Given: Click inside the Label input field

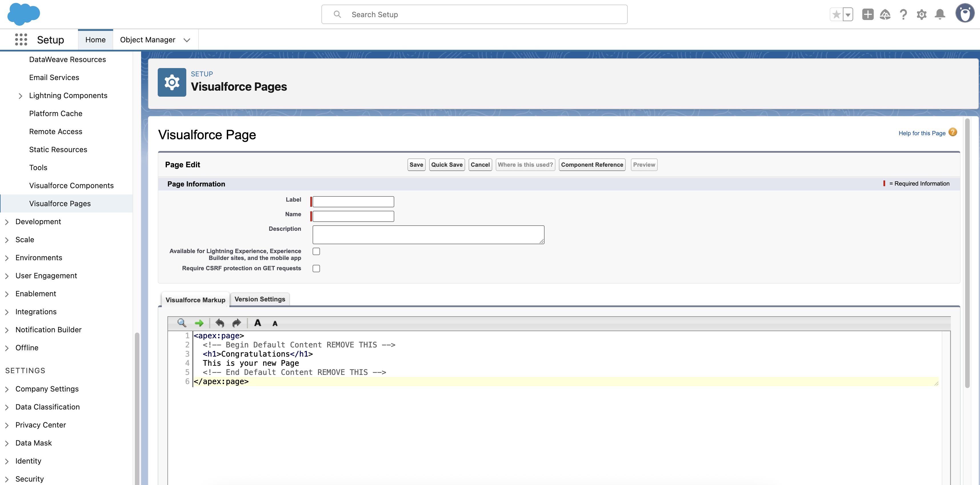Looking at the screenshot, I should coord(352,201).
